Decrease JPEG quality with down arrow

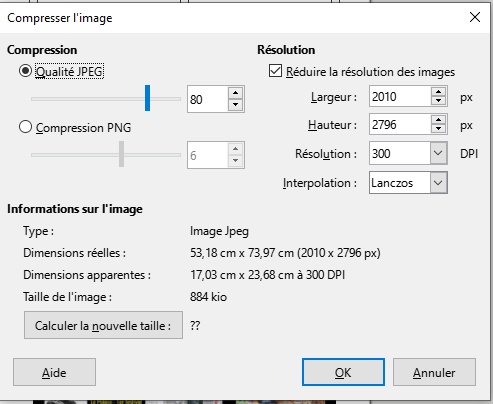pyautogui.click(x=236, y=105)
